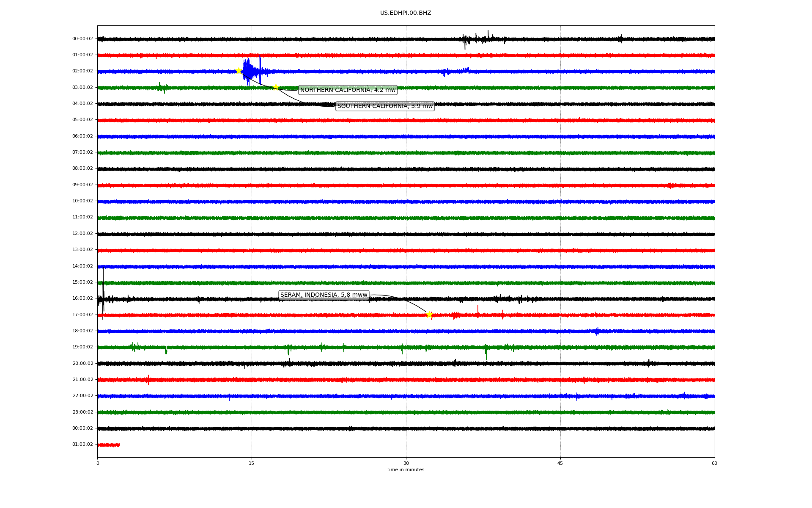The image size is (812, 508).
Task: Click the Seram Indonesia earthquake star marker
Action: point(429,315)
